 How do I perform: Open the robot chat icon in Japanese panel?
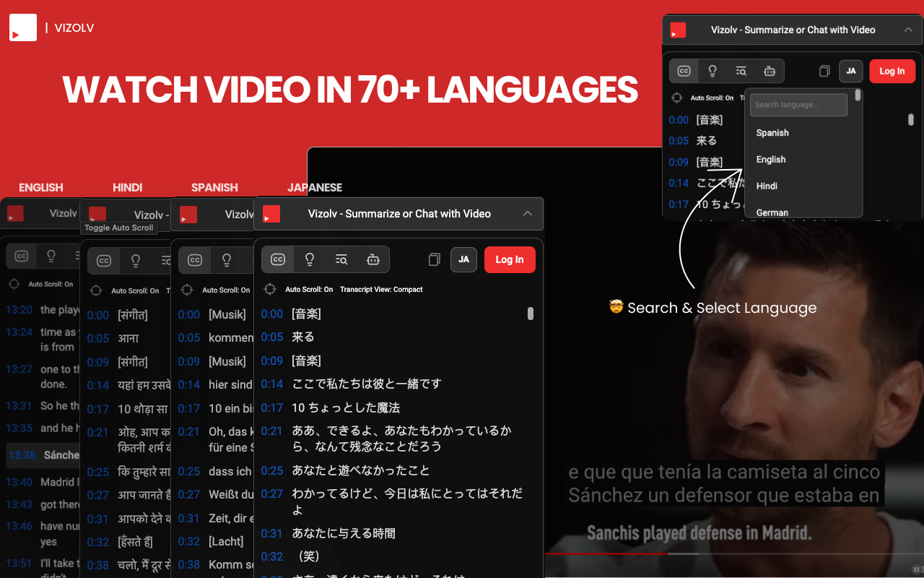(x=373, y=259)
